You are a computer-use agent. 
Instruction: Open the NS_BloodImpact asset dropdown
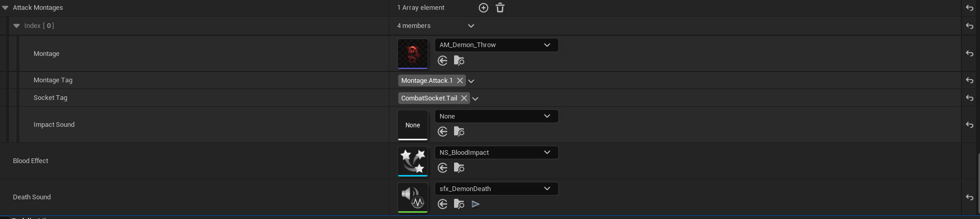496,153
